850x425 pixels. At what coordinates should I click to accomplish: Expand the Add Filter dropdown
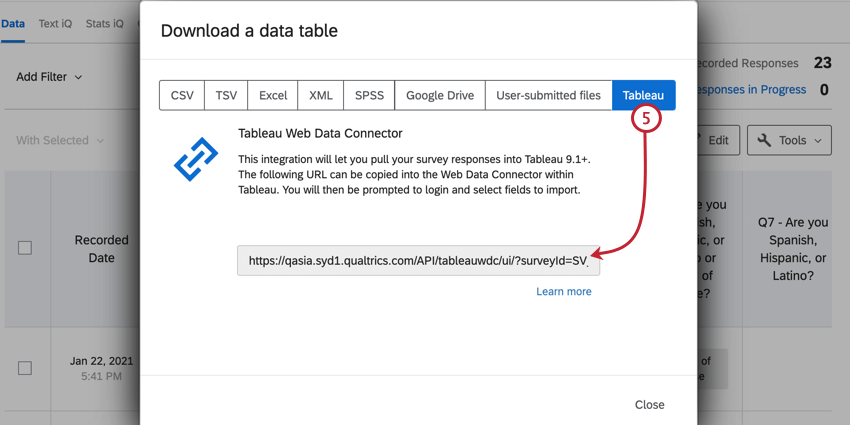50,77
